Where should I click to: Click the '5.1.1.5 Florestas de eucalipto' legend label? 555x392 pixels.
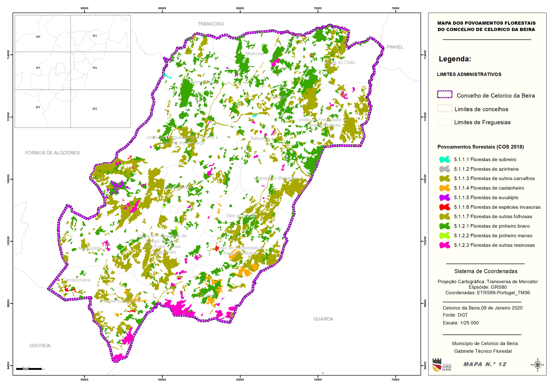pos(486,198)
